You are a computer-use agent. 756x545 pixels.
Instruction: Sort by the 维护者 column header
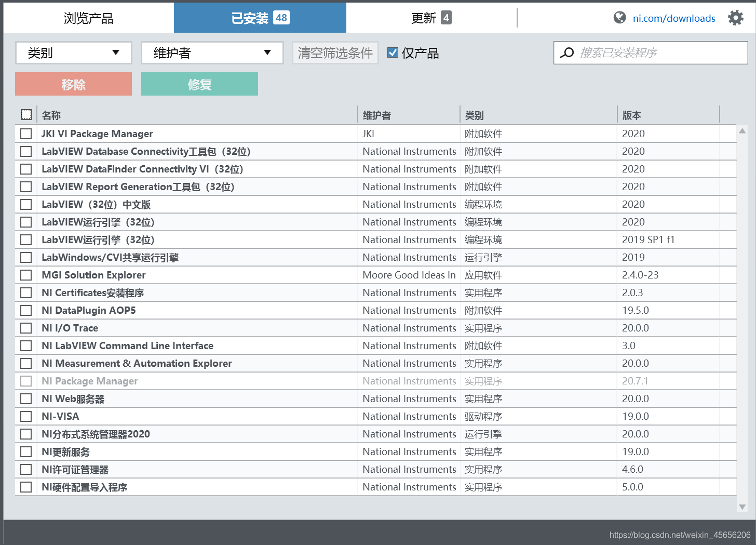click(x=376, y=115)
